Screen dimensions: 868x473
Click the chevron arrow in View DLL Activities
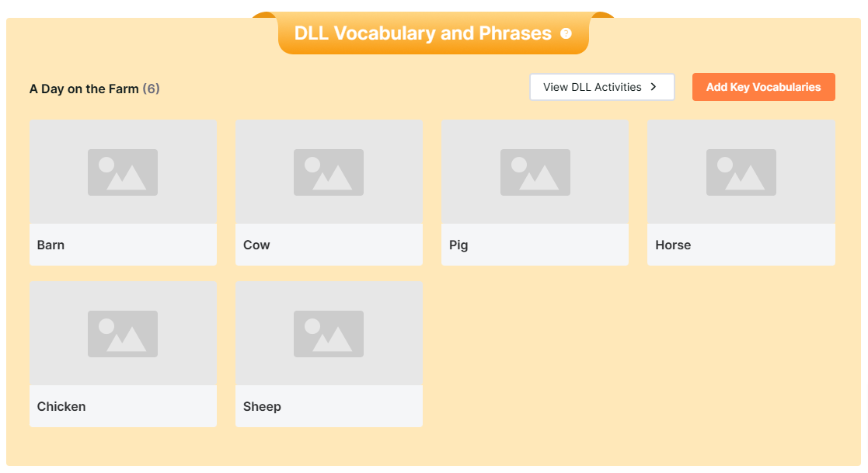coord(654,87)
